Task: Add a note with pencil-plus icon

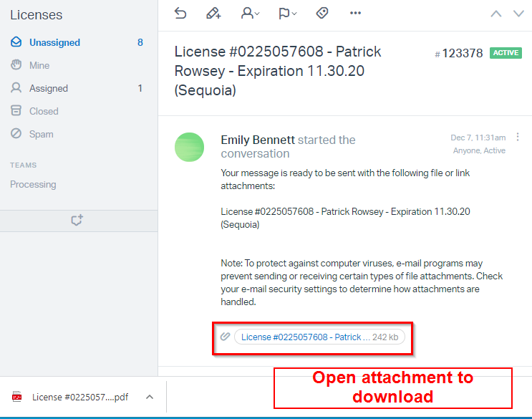Action: coord(213,13)
